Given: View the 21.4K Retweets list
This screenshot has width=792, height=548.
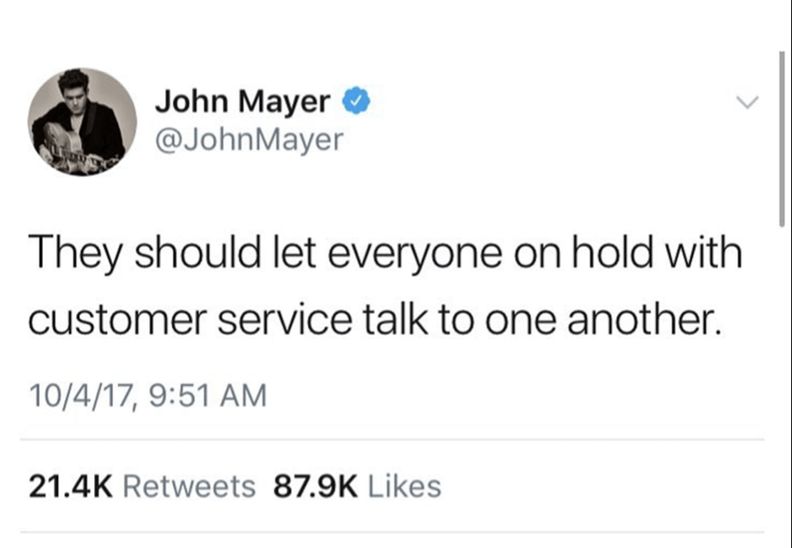Looking at the screenshot, I should 142,487.
